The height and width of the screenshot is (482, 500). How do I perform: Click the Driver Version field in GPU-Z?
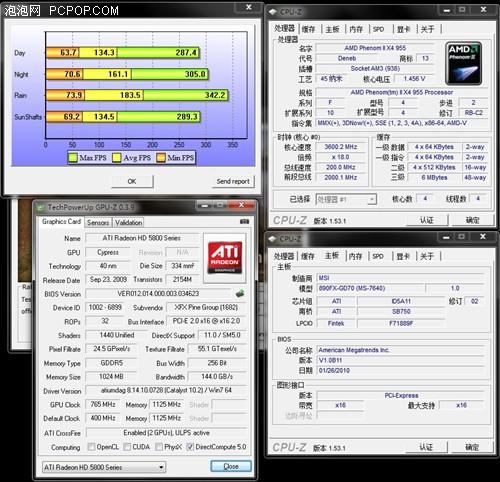tap(166, 390)
